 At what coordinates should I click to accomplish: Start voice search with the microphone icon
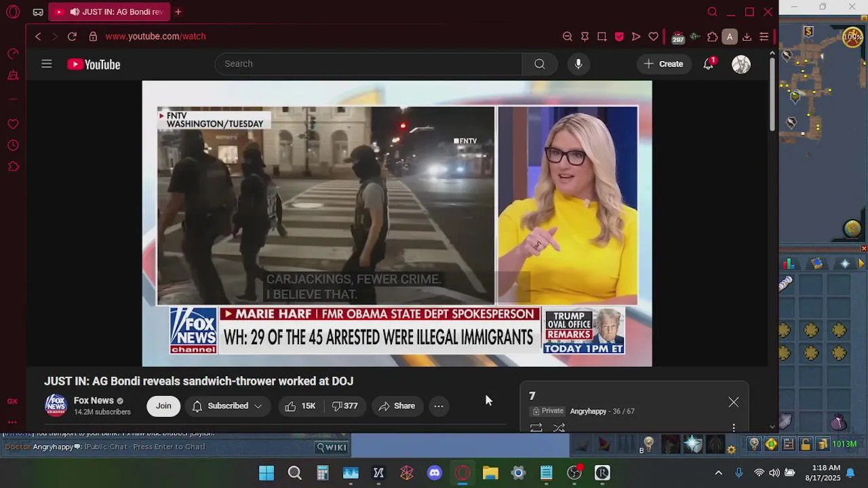click(x=578, y=64)
